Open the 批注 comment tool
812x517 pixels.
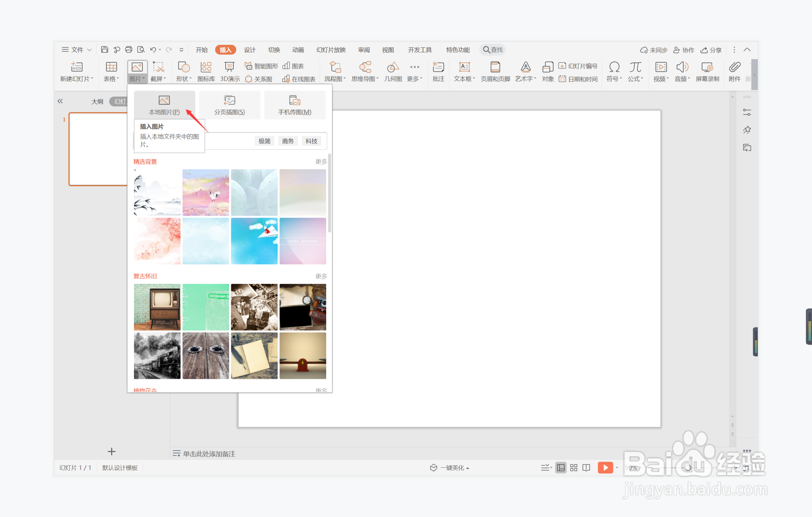(438, 71)
